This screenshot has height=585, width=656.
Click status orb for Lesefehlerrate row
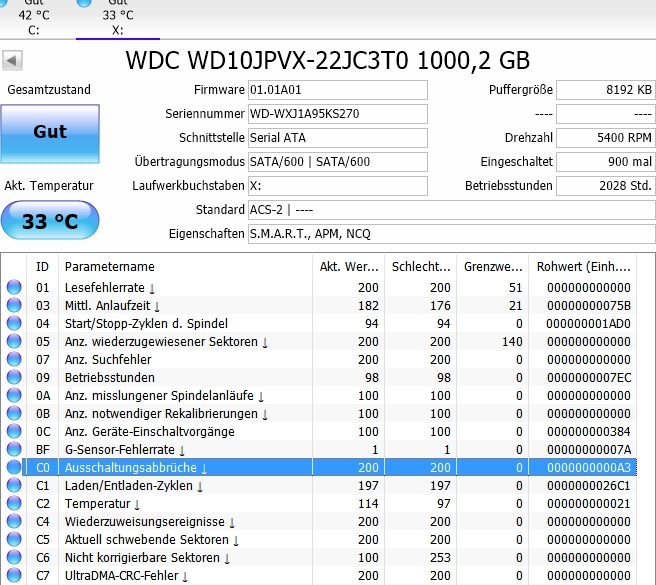[14, 287]
